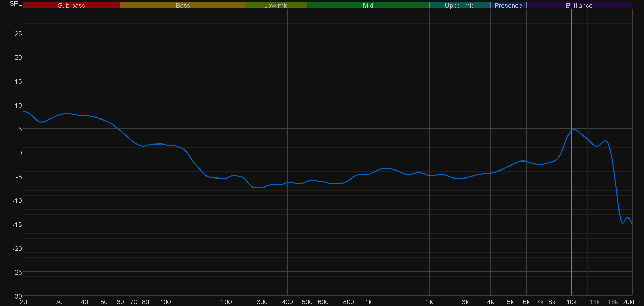
Task: Click the Upper mid band label
Action: coord(460,5)
